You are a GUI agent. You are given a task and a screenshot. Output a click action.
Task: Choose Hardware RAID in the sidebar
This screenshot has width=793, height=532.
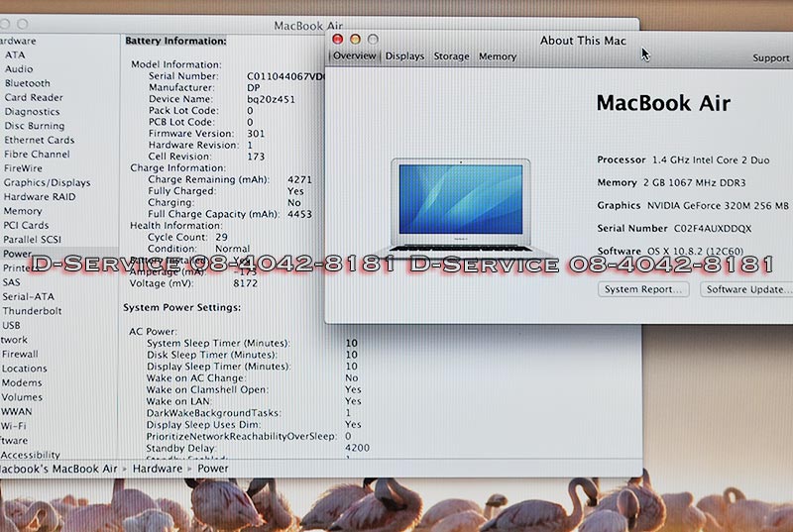[x=40, y=196]
